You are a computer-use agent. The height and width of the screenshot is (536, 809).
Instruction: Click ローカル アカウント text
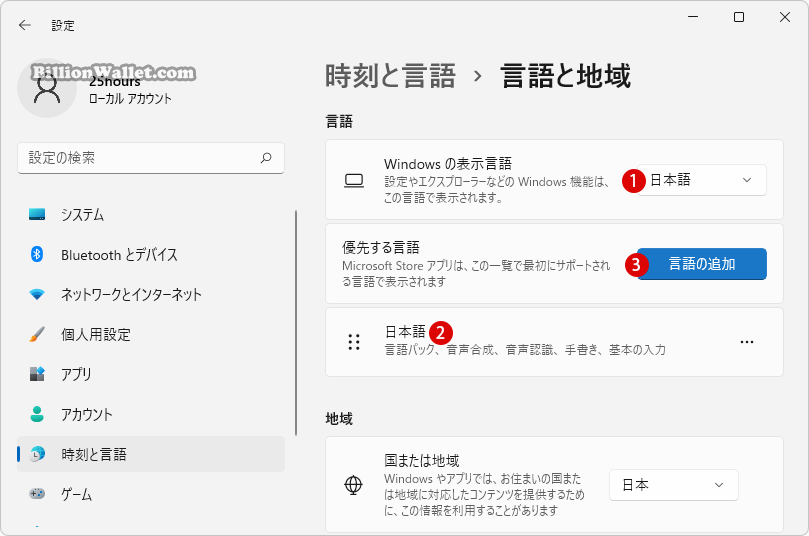(x=130, y=99)
